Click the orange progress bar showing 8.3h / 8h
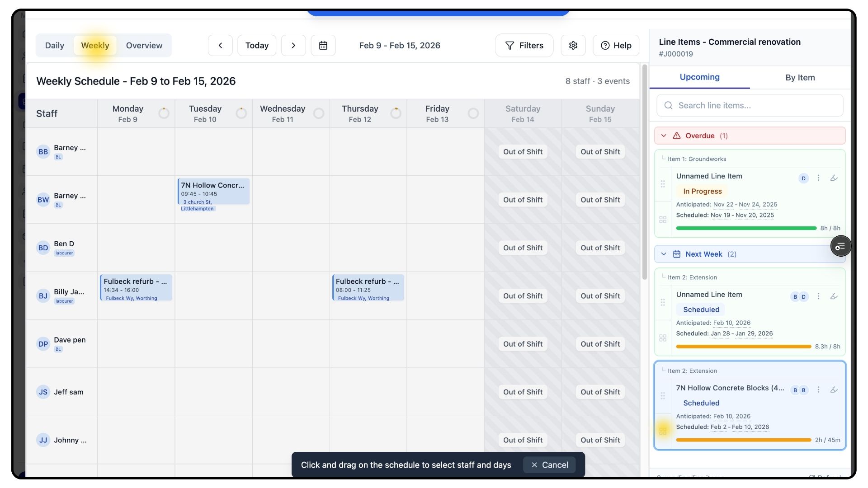Image resolution: width=868 pixels, height=488 pixels. coord(743,347)
